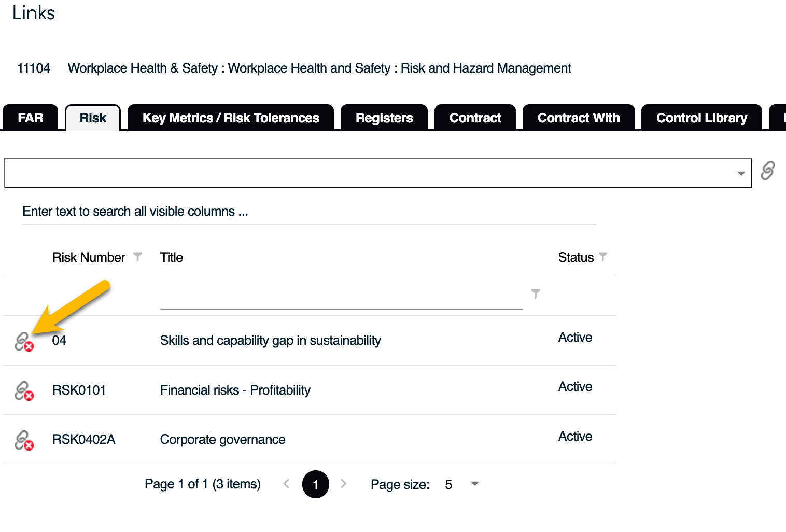
Task: Expand the risk selection combo box arrow
Action: point(741,174)
